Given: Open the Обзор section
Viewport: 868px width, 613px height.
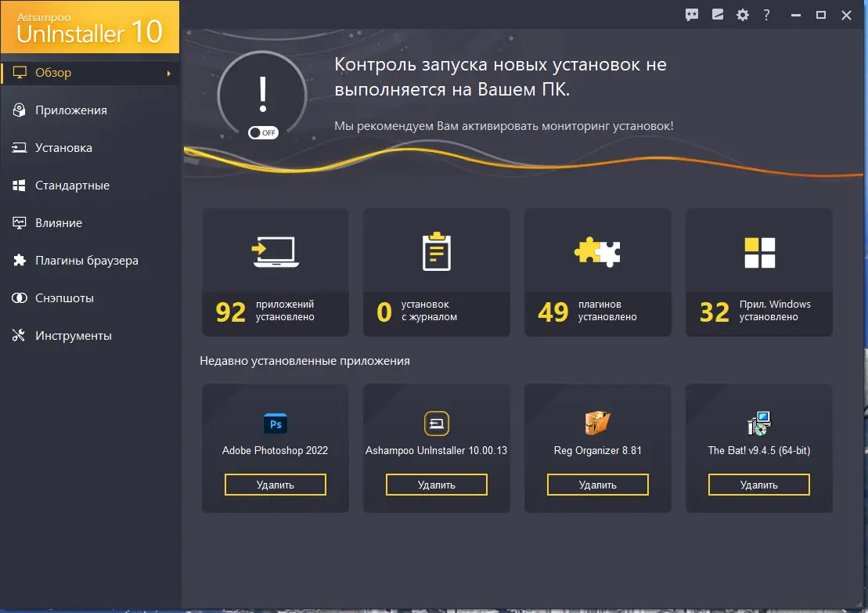Looking at the screenshot, I should [x=90, y=73].
